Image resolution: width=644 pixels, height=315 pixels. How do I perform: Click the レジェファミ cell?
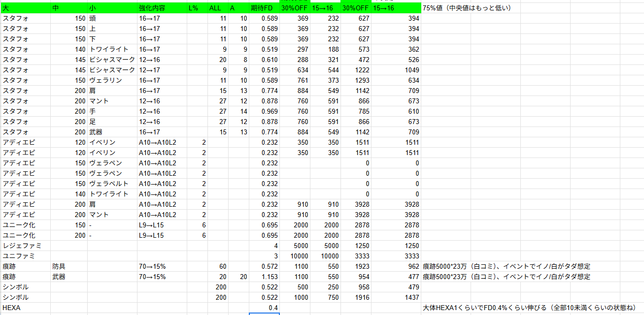coord(26,246)
